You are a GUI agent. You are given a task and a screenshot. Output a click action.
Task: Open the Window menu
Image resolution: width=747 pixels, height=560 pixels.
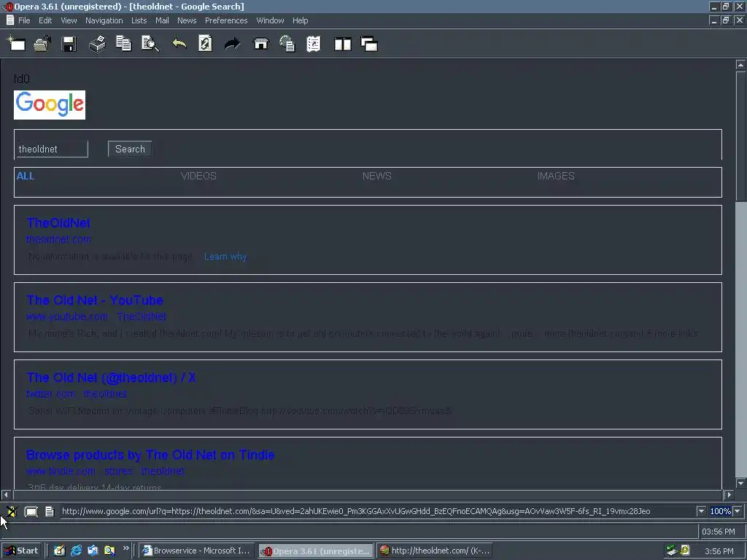tap(270, 20)
